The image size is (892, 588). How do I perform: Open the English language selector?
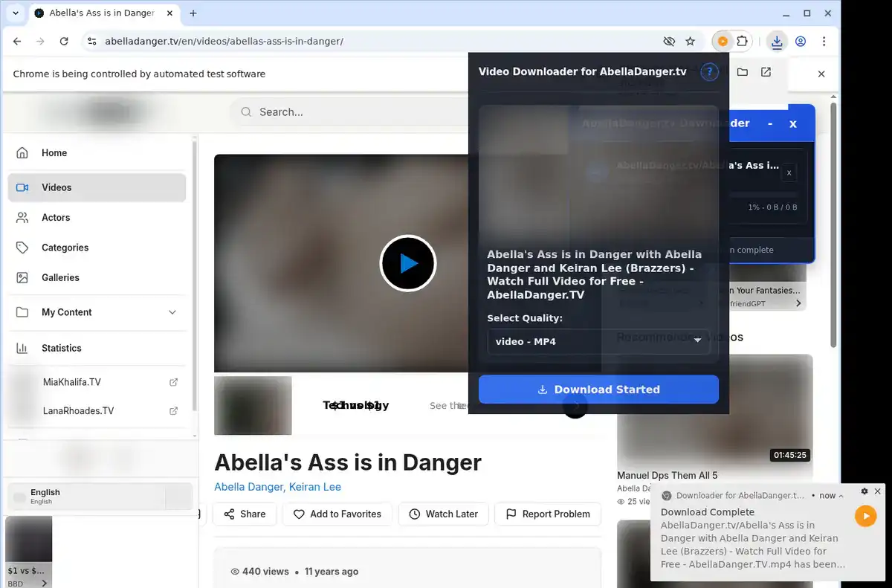(100, 497)
